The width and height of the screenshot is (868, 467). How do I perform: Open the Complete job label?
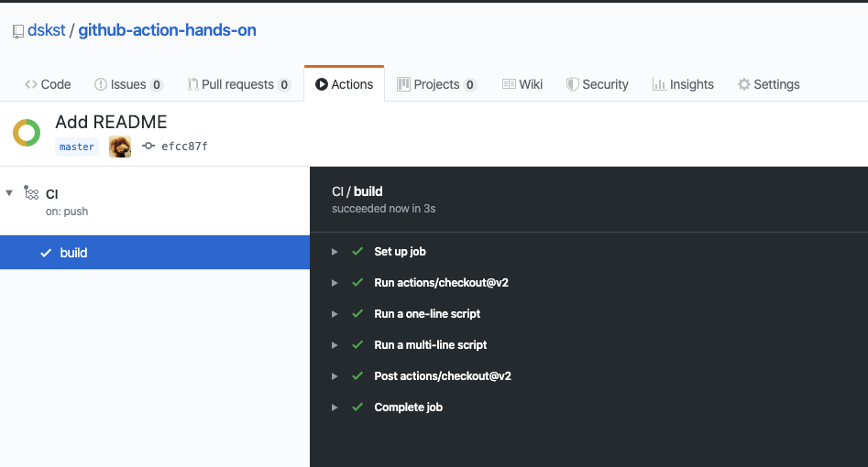coord(409,407)
